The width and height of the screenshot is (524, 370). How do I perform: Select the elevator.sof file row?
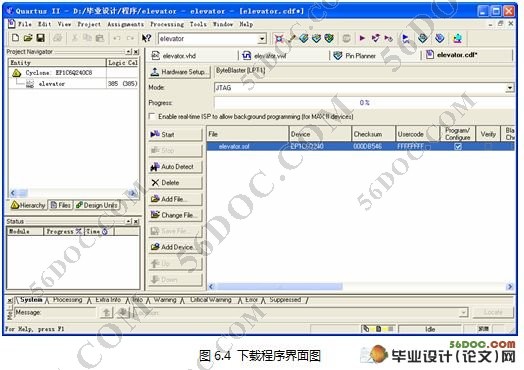[360, 146]
